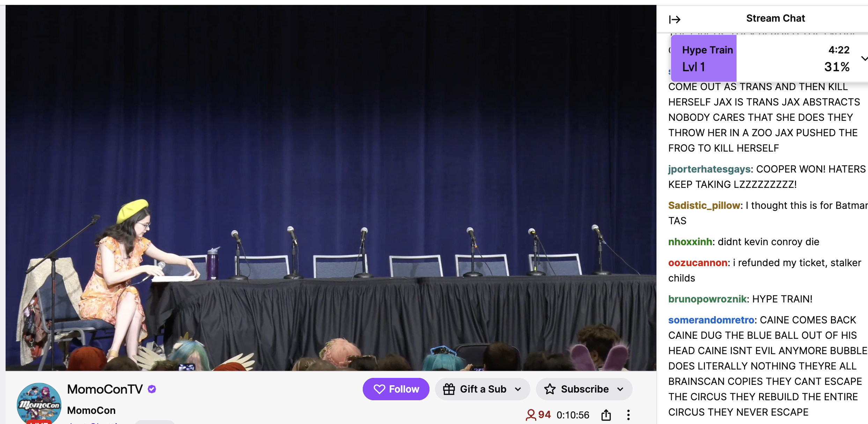
Task: Click username somerandomretro in chat
Action: 711,320
